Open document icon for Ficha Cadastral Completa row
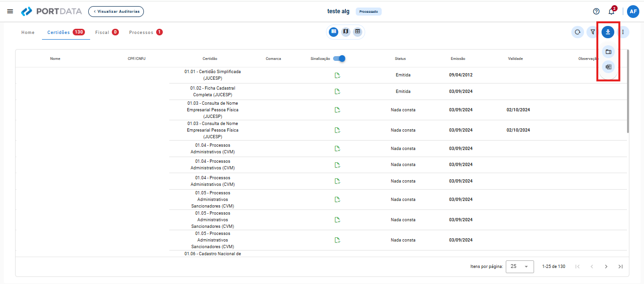The image size is (644, 284). point(338,92)
